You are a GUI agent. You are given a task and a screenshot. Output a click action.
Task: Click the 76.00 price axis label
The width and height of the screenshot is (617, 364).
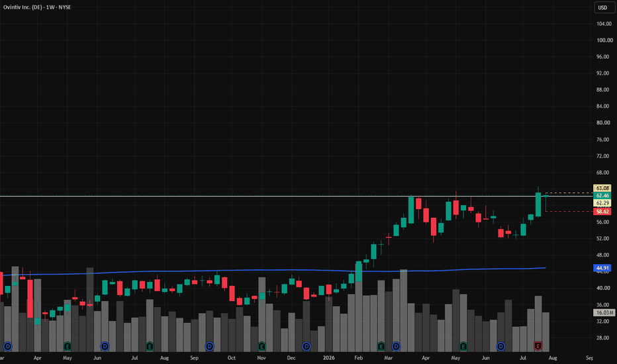click(602, 139)
